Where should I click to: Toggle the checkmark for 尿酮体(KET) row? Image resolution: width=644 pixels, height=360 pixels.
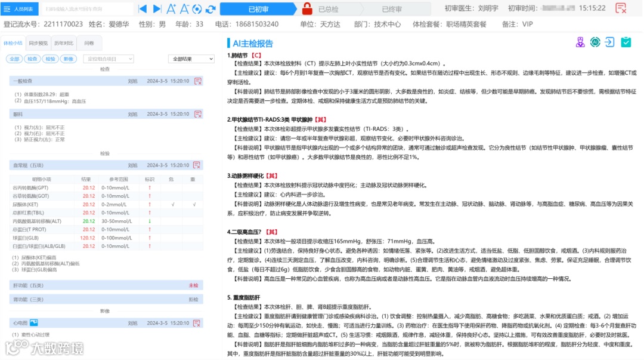coord(173,205)
